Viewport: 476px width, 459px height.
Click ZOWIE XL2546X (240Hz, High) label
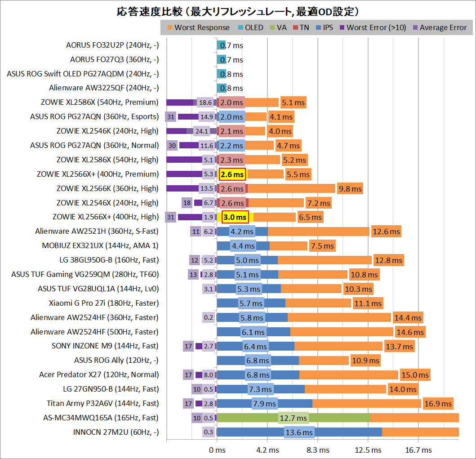107,203
